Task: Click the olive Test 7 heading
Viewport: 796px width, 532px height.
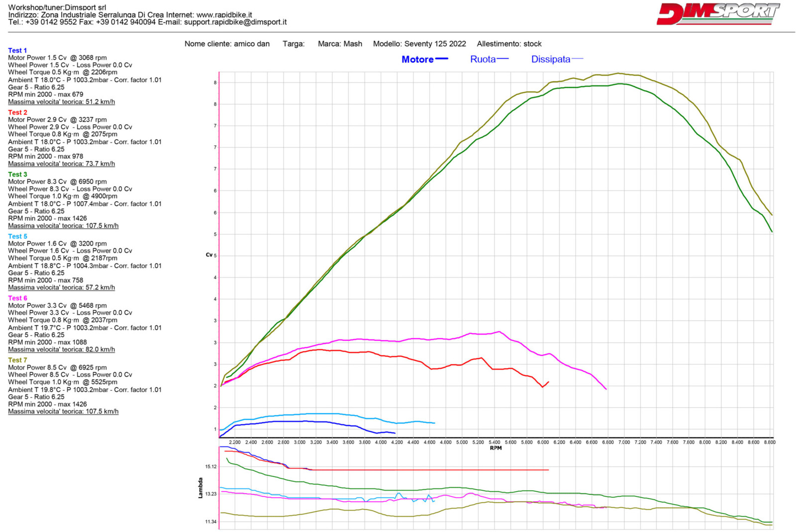Action: pyautogui.click(x=17, y=360)
